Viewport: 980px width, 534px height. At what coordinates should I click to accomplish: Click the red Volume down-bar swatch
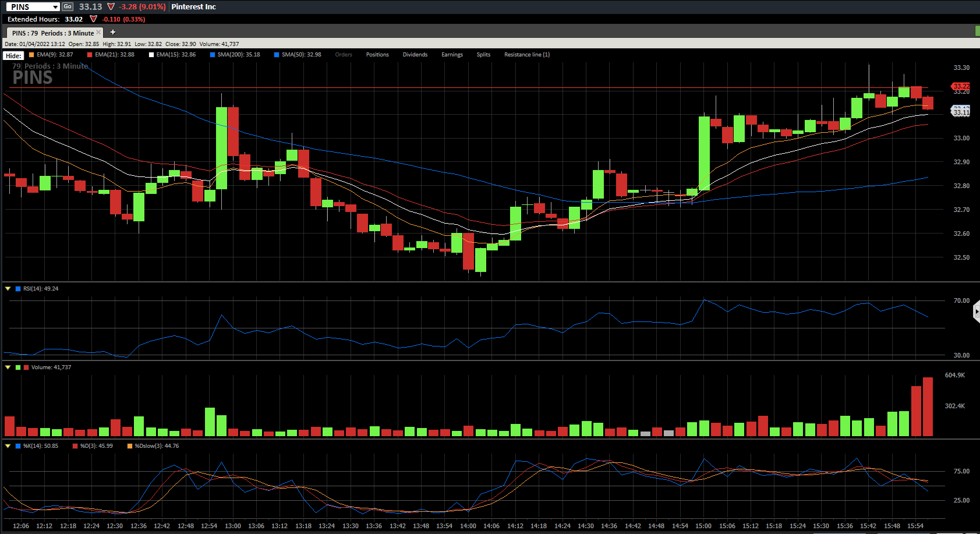26,367
